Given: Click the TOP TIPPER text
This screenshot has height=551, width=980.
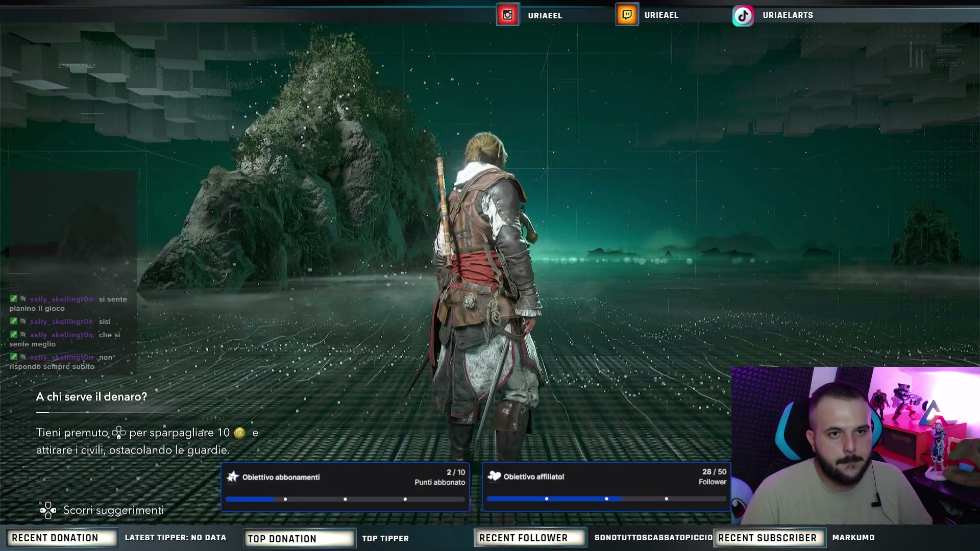Looking at the screenshot, I should click(385, 538).
